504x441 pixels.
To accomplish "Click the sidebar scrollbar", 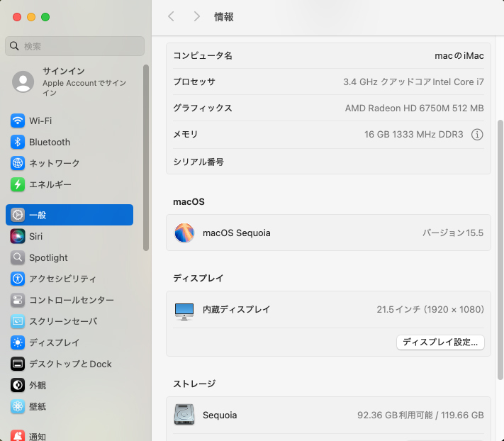I will tap(146, 157).
